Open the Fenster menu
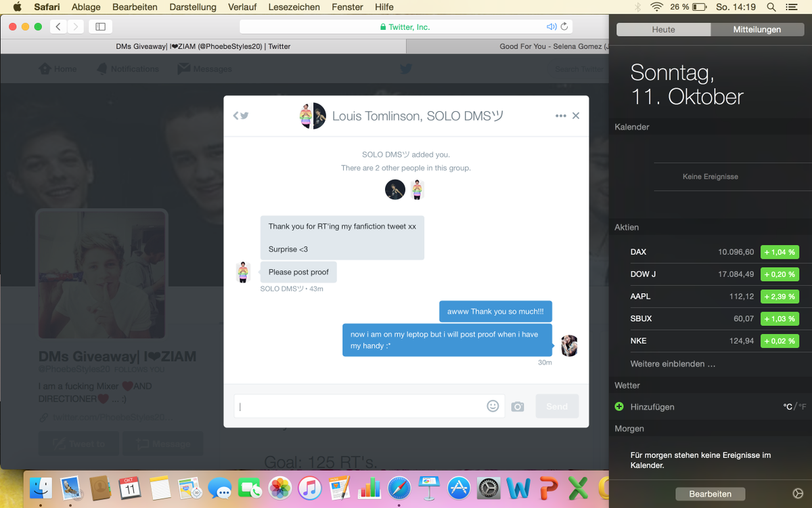This screenshot has height=508, width=812. click(347, 7)
